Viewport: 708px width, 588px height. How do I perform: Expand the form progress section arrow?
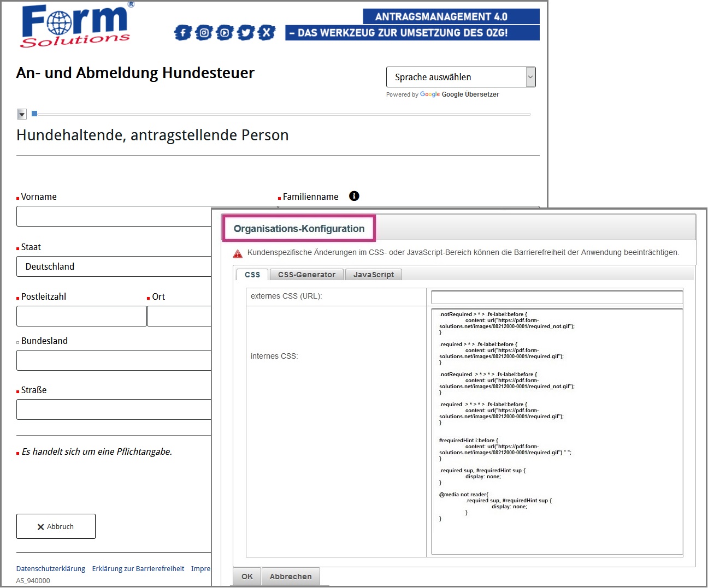coord(22,114)
